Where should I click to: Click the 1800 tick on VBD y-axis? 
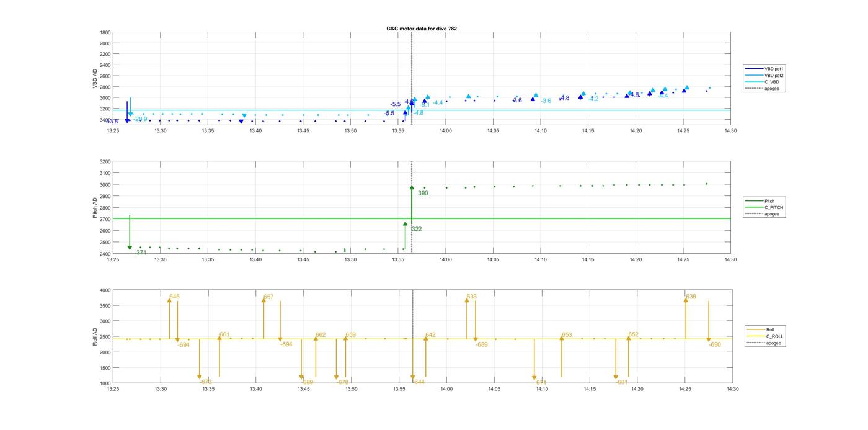click(105, 32)
